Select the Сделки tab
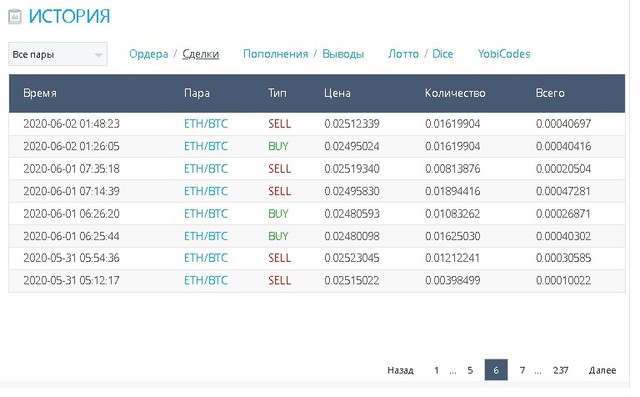The height and width of the screenshot is (397, 640). [200, 54]
